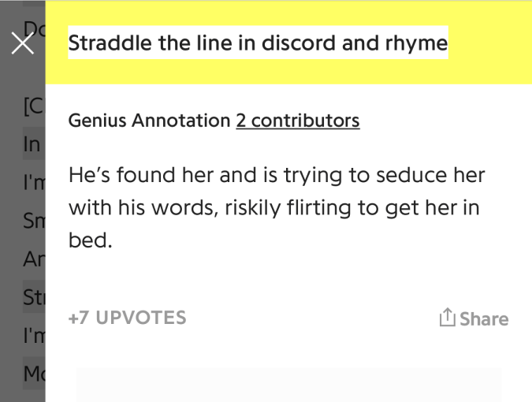Click the word 'bed.' ending the annotation
Viewport: 532px width, 402px height.
[x=91, y=240]
